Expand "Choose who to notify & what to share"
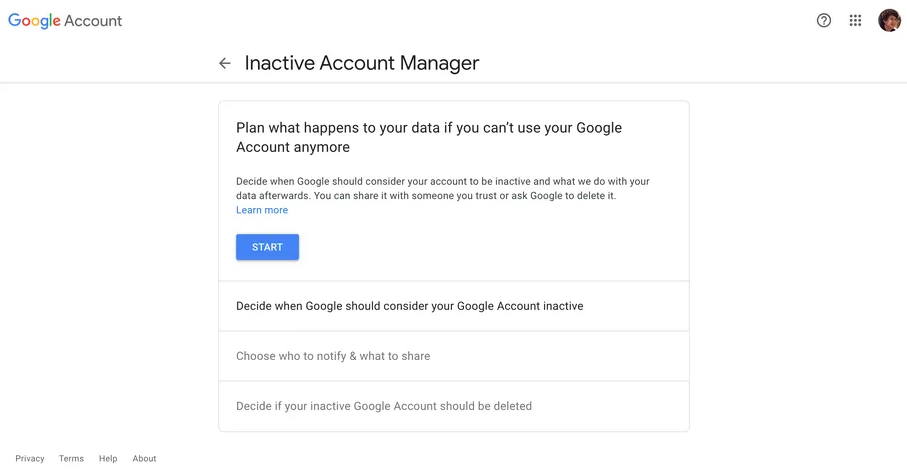Viewport: 907px width, 469px height. pos(333,356)
